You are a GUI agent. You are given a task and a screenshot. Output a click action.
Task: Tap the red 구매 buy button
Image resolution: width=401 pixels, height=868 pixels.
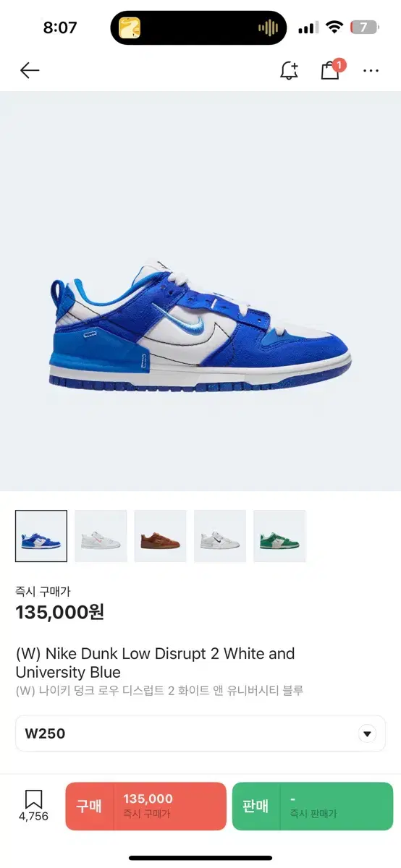(145, 807)
